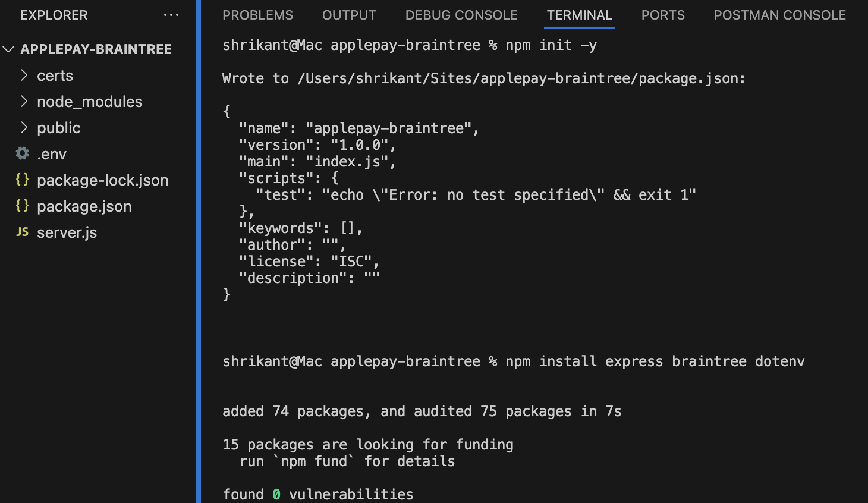868x503 pixels.
Task: Click the 'npm init -y' command line
Action: click(410, 45)
